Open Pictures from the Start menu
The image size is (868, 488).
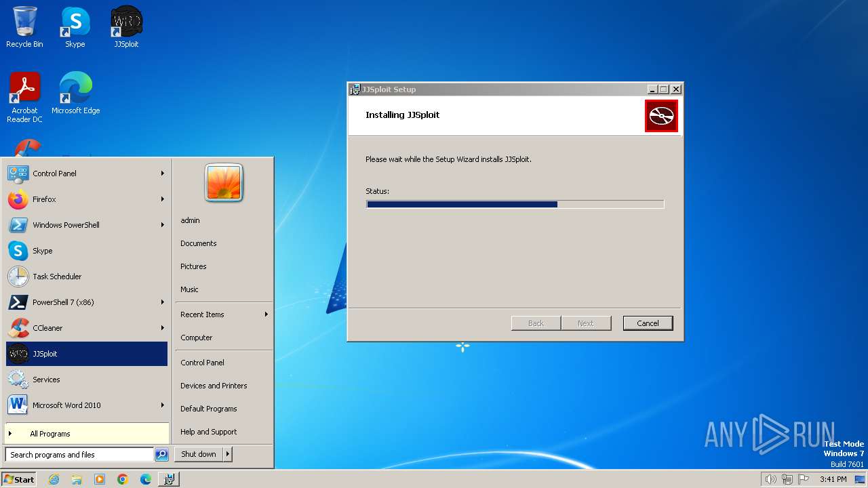(x=193, y=266)
